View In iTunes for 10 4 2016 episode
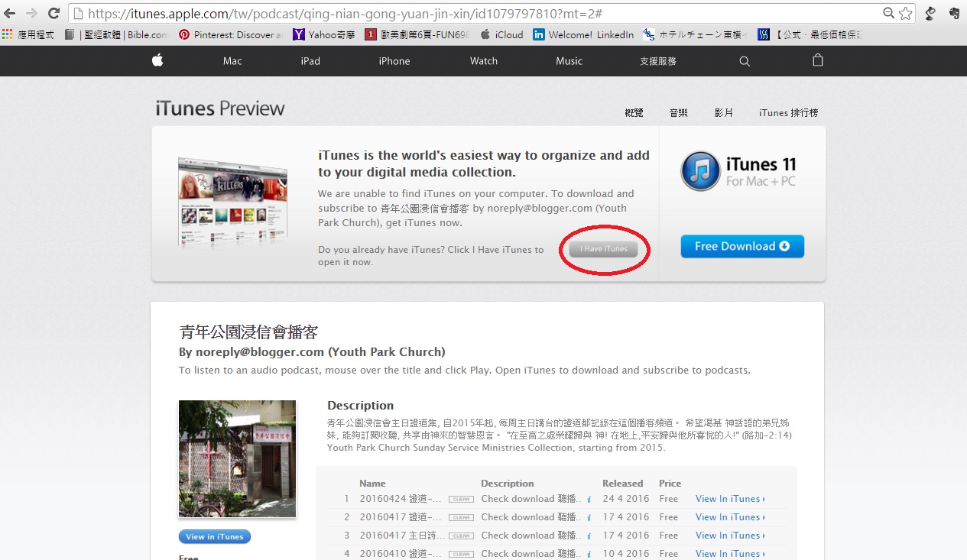 click(x=730, y=554)
